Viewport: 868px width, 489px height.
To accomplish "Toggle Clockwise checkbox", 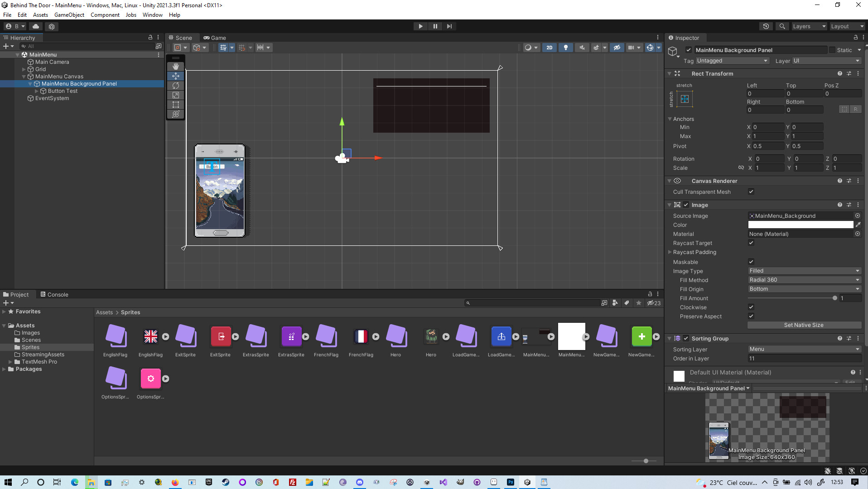I will point(751,307).
